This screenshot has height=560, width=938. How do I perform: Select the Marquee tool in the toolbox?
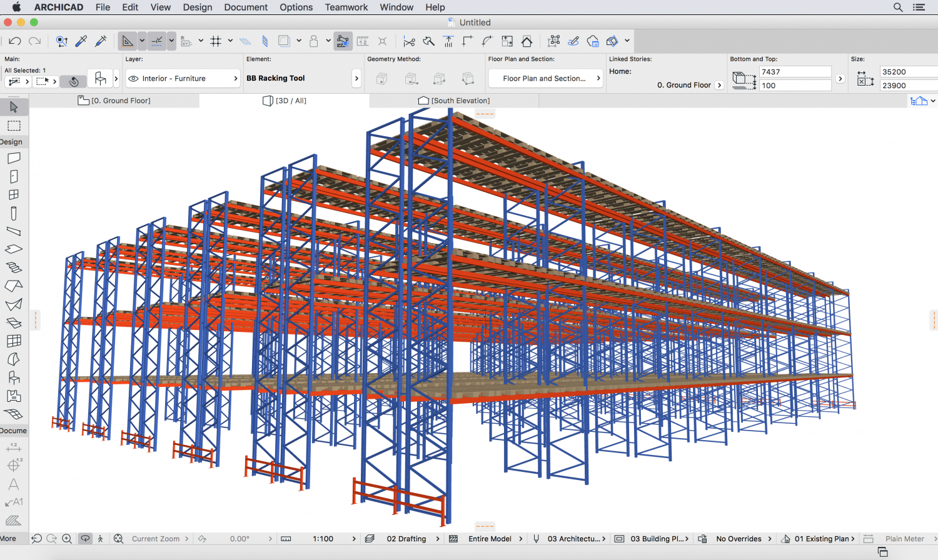14,126
